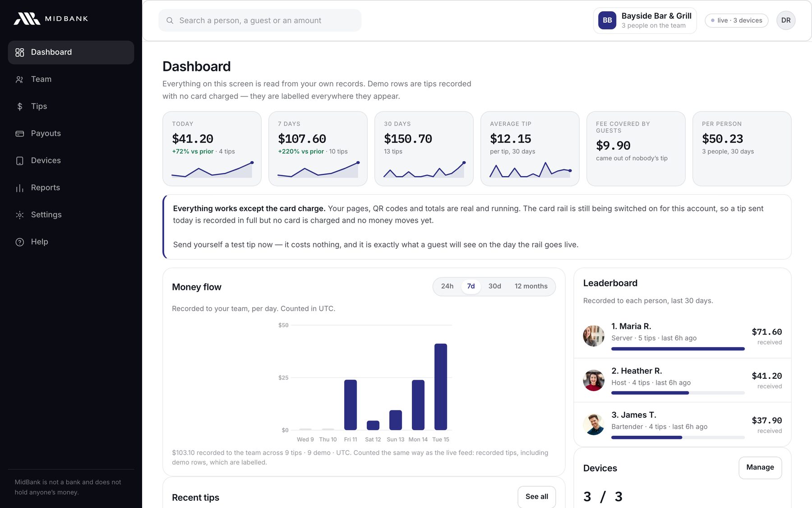812x508 pixels.
Task: Click the Fri 11 bar in chart
Action: point(351,405)
